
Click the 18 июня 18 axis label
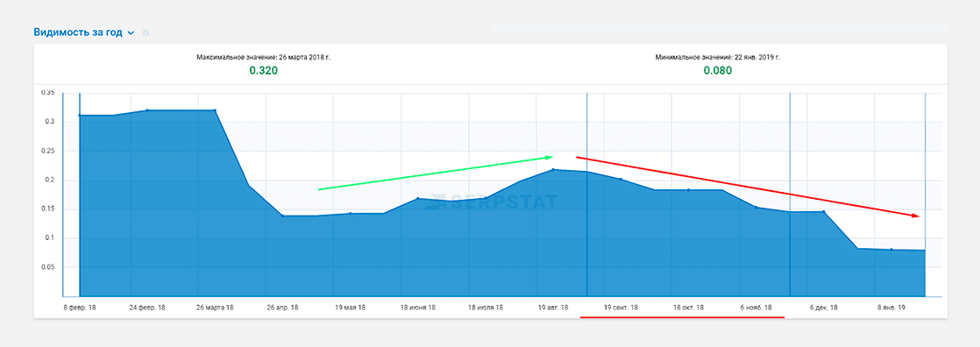418,308
